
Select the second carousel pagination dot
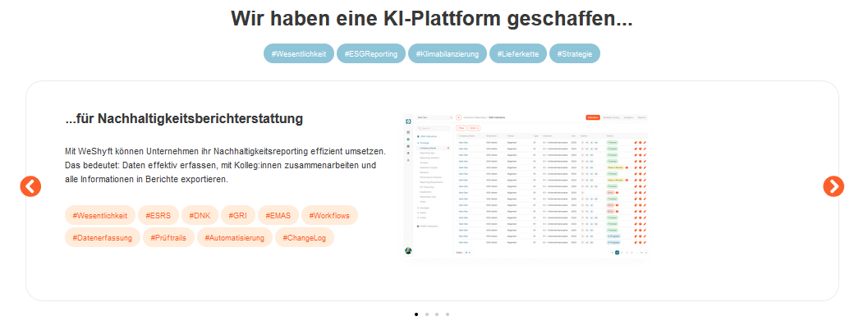click(427, 314)
